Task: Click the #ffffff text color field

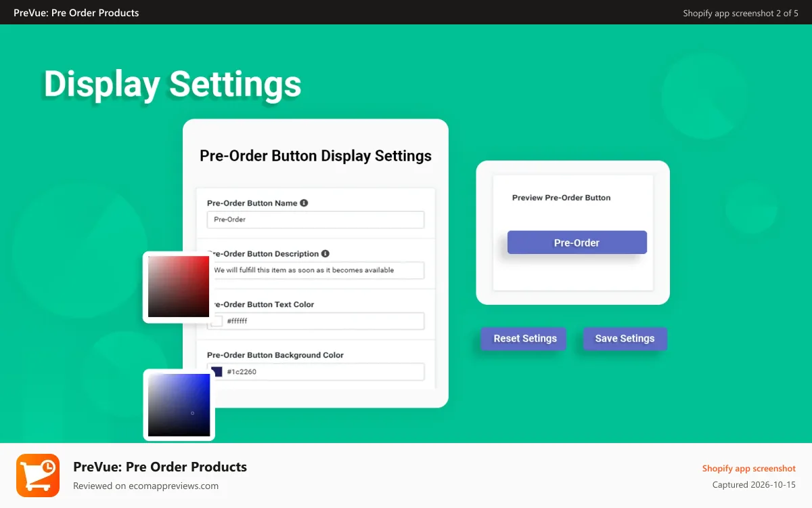Action: click(315, 321)
